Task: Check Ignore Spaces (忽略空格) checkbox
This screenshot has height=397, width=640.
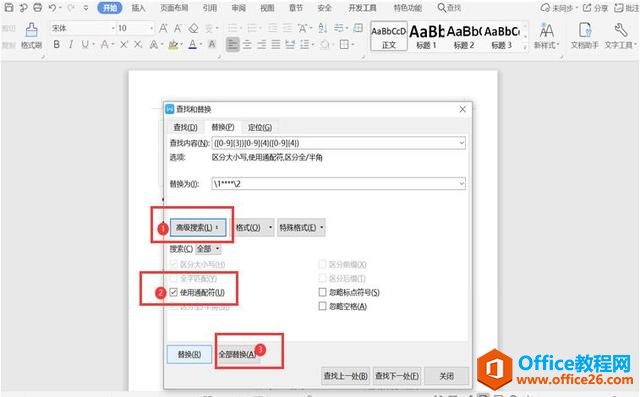Action: pyautogui.click(x=322, y=306)
